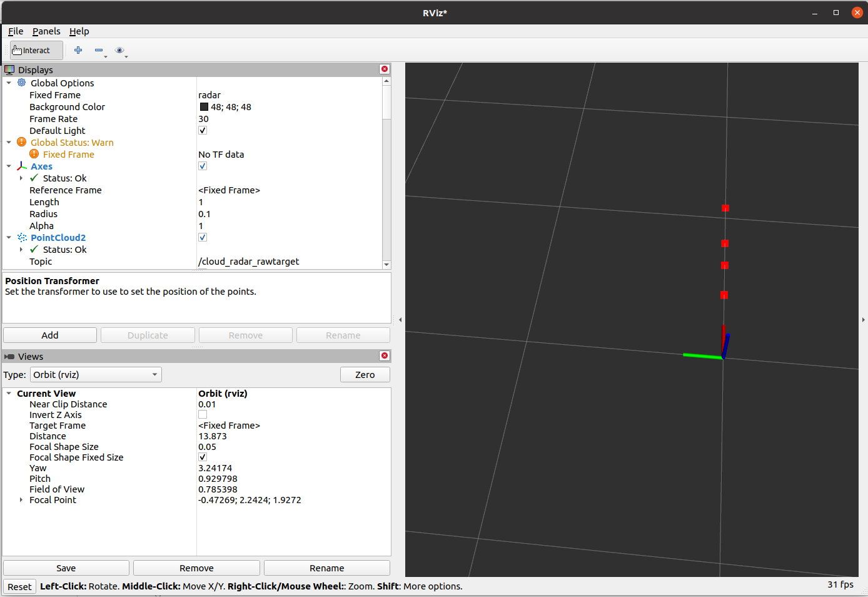
Task: Disable the Axes display checkbox
Action: pos(202,166)
